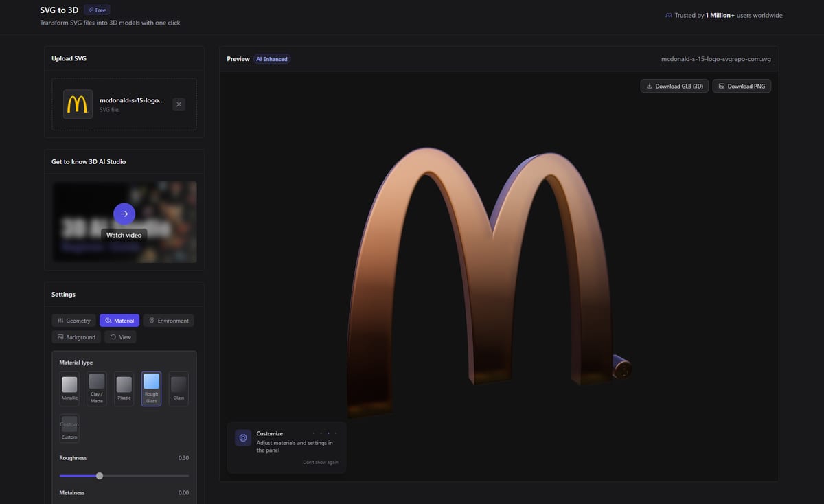Screen dimensions: 824x504
Task: Play the 3D AI Studio intro video
Action: tap(124, 214)
